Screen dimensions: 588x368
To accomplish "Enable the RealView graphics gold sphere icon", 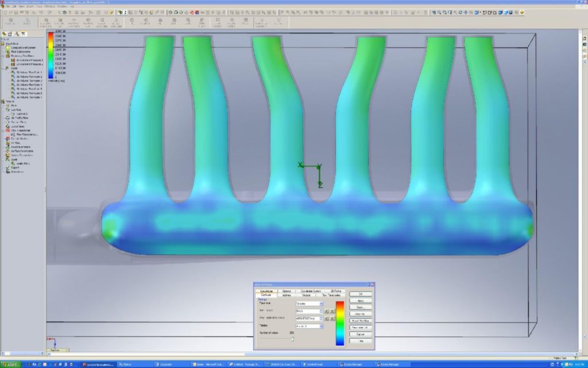I will point(521,12).
